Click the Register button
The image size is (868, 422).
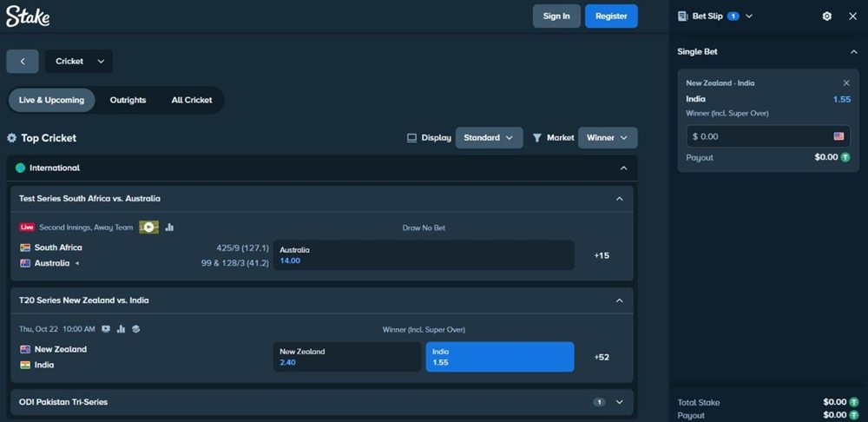coord(611,16)
